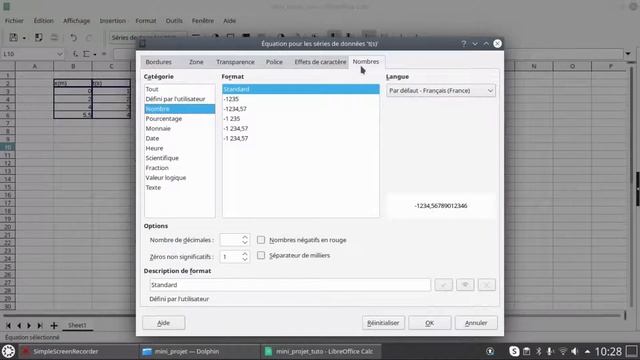Click the volume speaker tray icon
This screenshot has width=640, height=360.
pyautogui.click(x=575, y=351)
